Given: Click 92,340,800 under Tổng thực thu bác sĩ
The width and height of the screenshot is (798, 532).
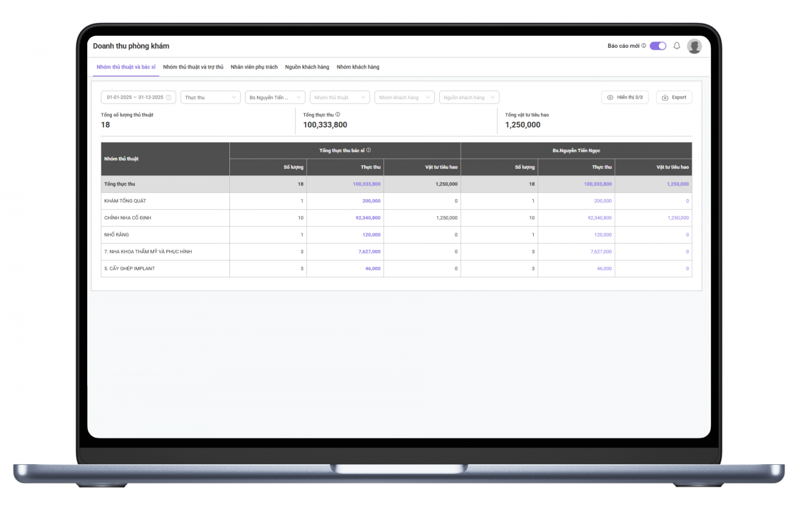Looking at the screenshot, I should [x=368, y=218].
